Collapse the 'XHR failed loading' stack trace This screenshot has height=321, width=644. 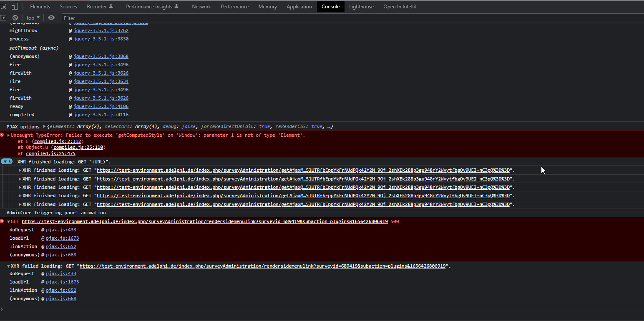(9, 266)
